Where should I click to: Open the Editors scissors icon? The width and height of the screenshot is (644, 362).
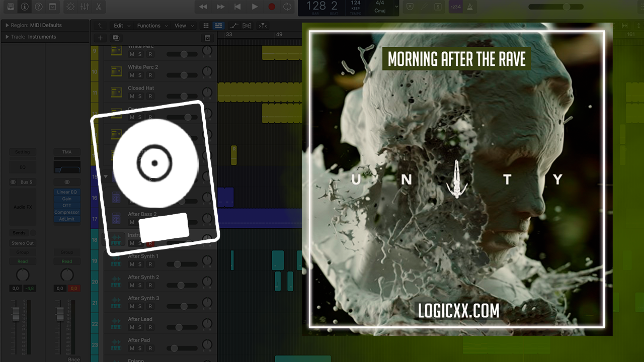(x=99, y=7)
